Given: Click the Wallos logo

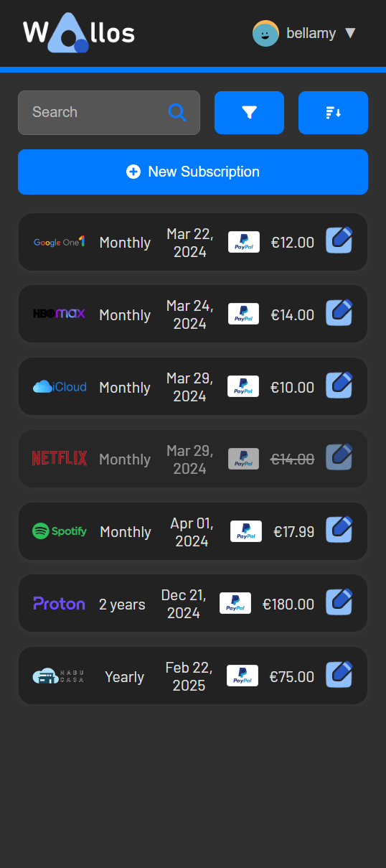Looking at the screenshot, I should tap(79, 33).
